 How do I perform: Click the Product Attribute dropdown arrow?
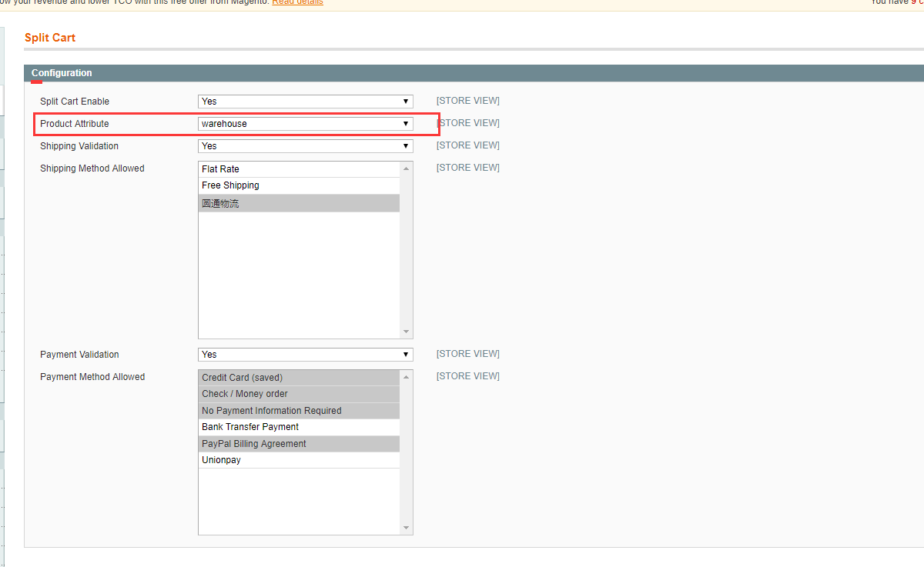pos(406,123)
